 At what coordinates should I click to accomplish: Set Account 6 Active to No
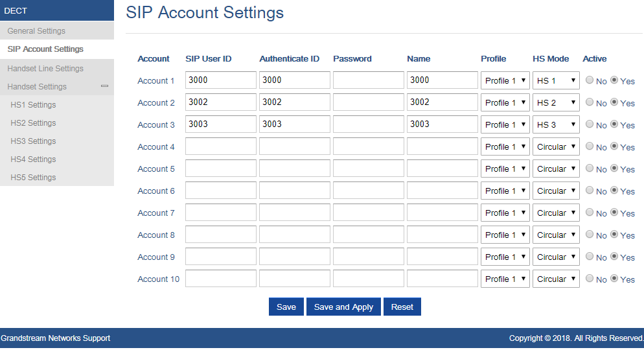[590, 190]
